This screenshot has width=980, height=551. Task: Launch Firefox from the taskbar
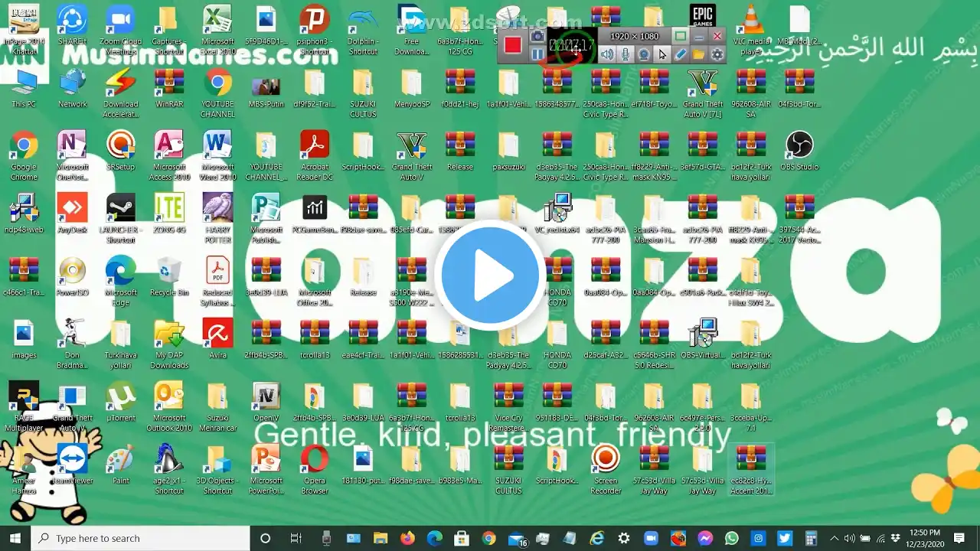coord(407,538)
